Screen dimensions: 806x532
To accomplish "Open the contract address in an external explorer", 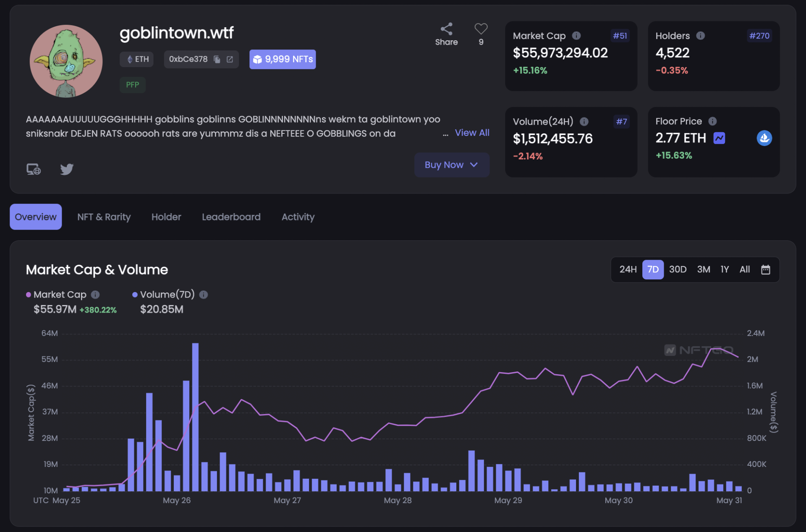I will click(230, 60).
